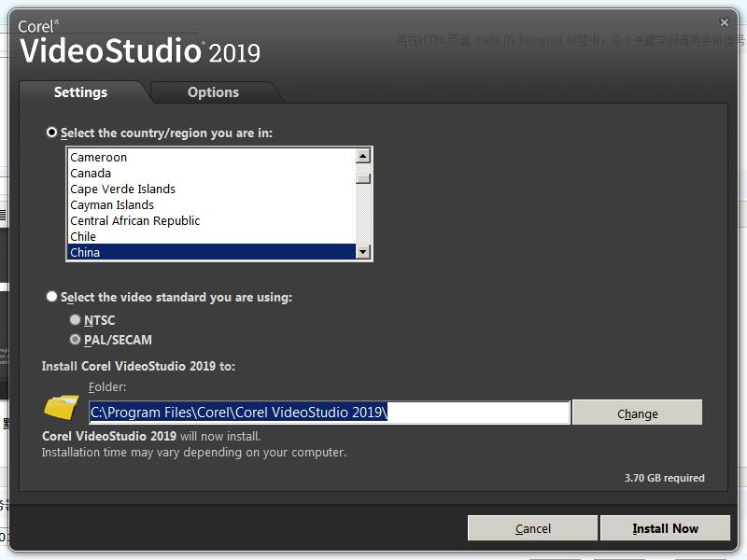Click the country list scroll-up arrow
Screen dimensions: 747x560
click(x=363, y=156)
